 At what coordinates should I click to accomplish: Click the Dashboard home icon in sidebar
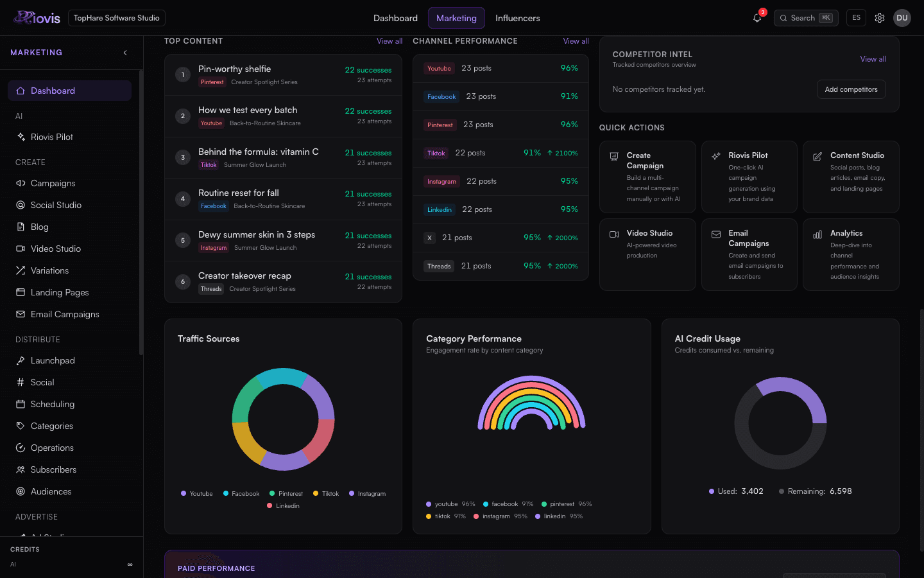tap(21, 91)
